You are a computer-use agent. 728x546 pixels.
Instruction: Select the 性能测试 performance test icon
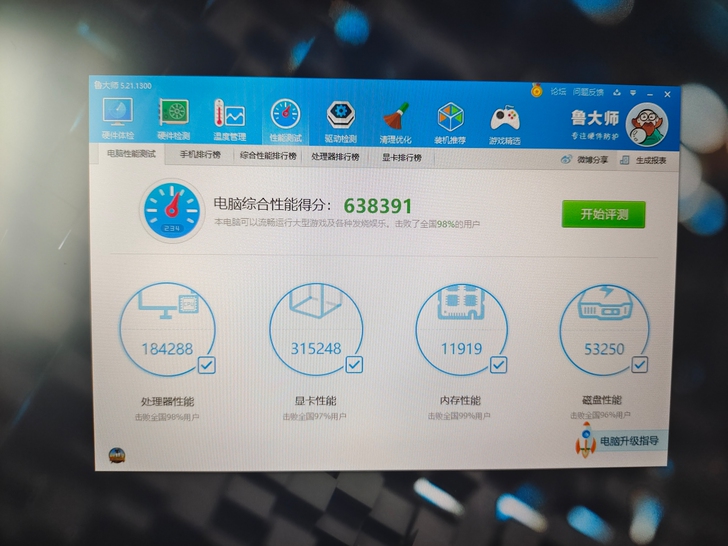(x=285, y=120)
